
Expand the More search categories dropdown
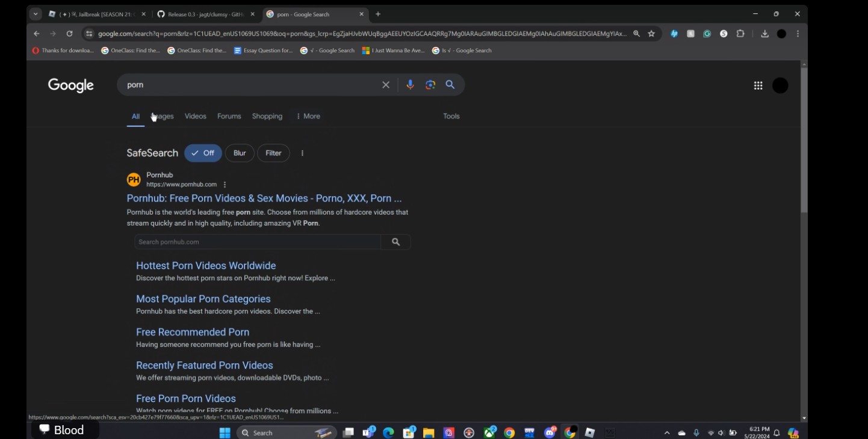308,116
